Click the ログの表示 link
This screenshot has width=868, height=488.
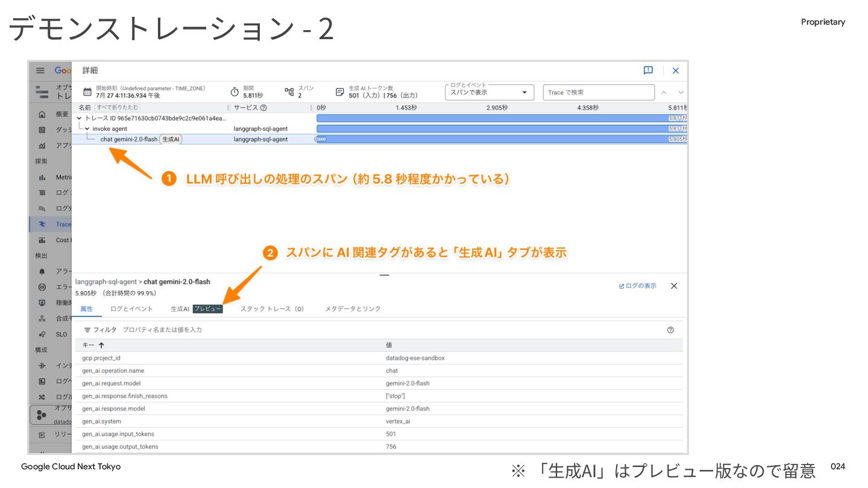point(638,286)
